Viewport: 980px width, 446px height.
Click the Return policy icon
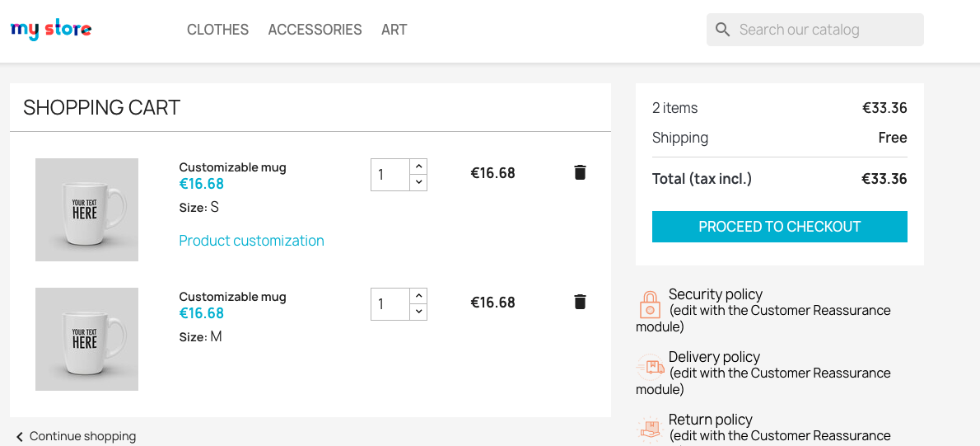pyautogui.click(x=650, y=429)
